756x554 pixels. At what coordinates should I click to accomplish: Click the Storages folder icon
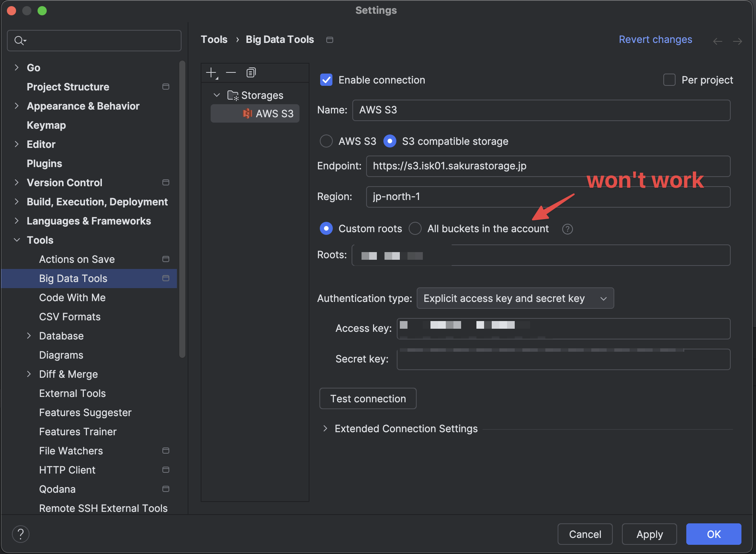[233, 95]
